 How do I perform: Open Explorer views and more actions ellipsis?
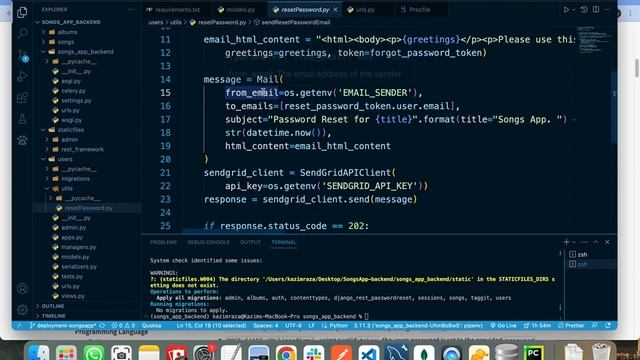(131, 9)
